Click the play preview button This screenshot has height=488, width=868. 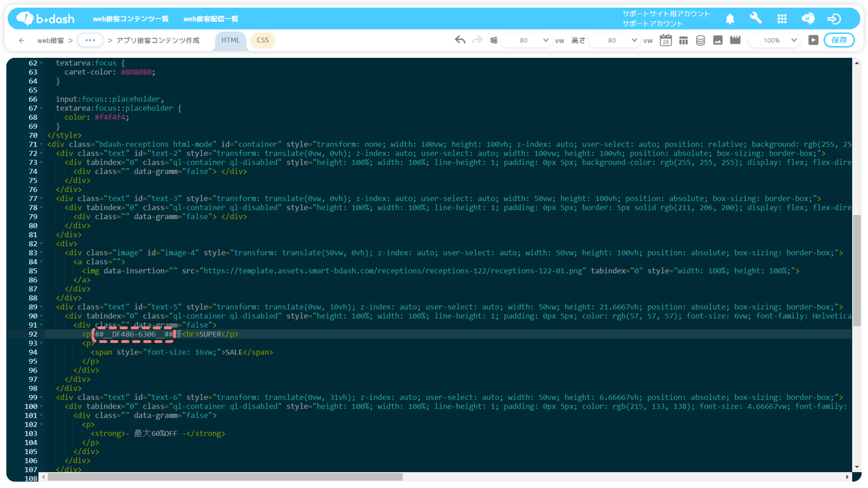(813, 40)
